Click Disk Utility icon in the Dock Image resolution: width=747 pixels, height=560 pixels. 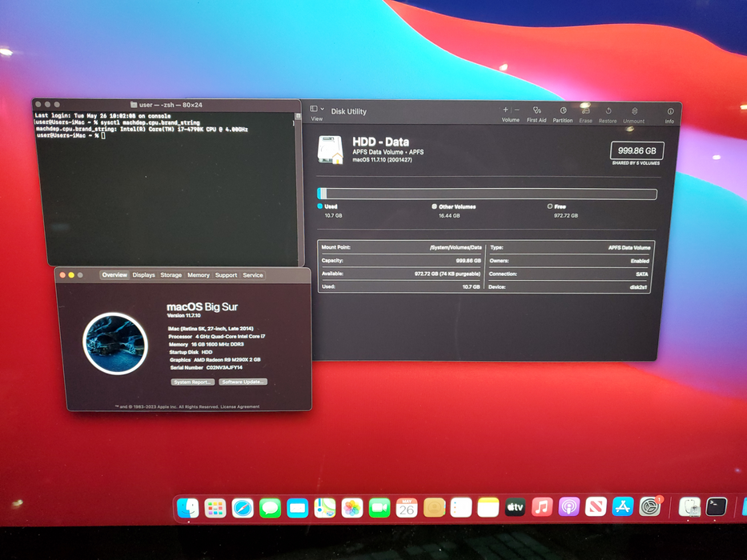pyautogui.click(x=689, y=506)
